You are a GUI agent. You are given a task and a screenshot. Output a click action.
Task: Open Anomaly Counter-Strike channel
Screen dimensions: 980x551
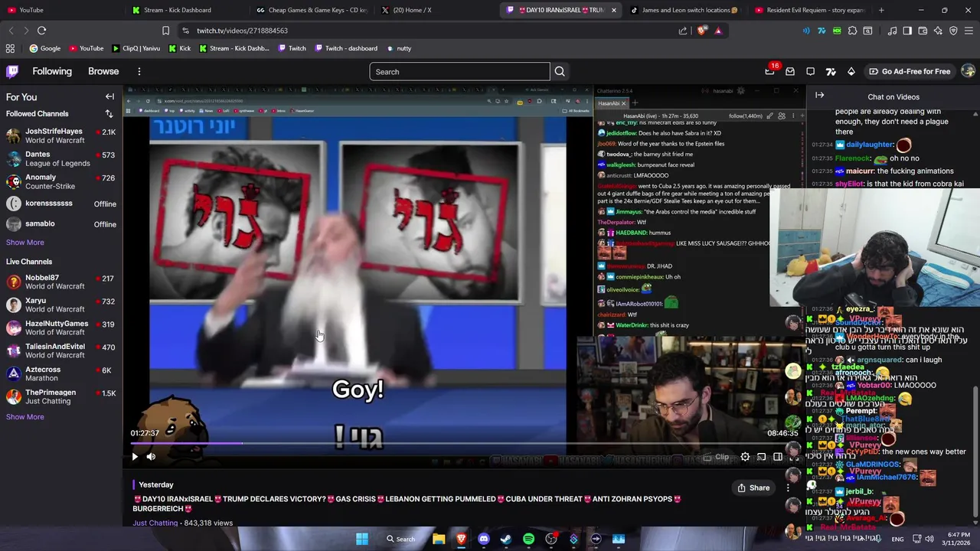coord(61,182)
